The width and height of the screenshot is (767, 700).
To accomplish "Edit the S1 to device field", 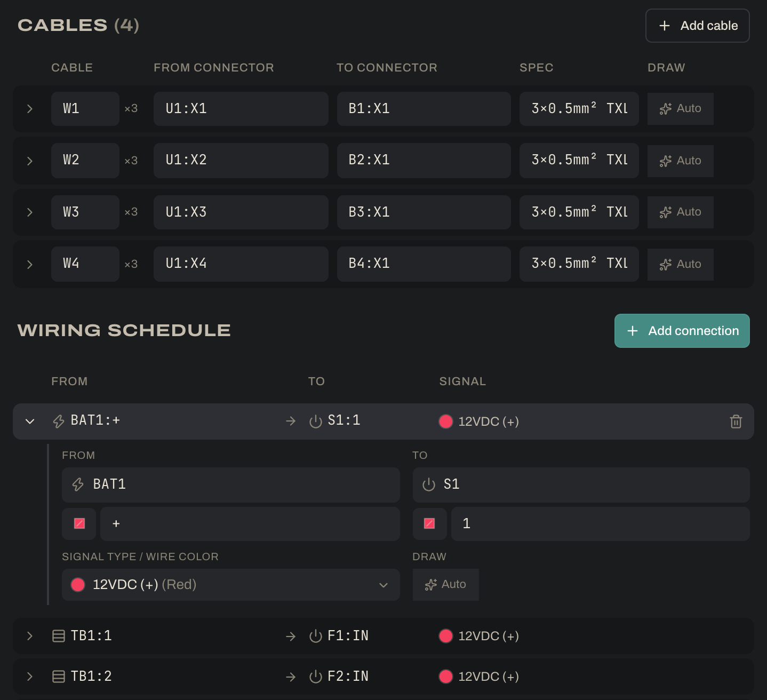I will pyautogui.click(x=581, y=484).
